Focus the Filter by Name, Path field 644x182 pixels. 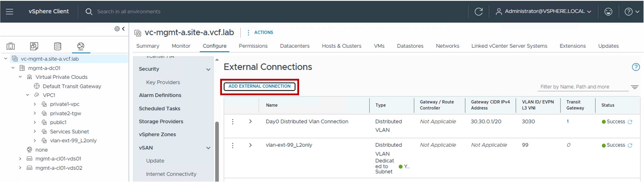(x=583, y=87)
